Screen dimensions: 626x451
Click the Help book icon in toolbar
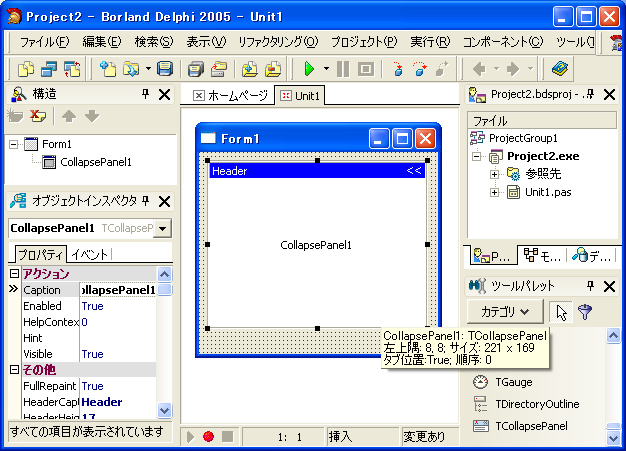tap(560, 69)
